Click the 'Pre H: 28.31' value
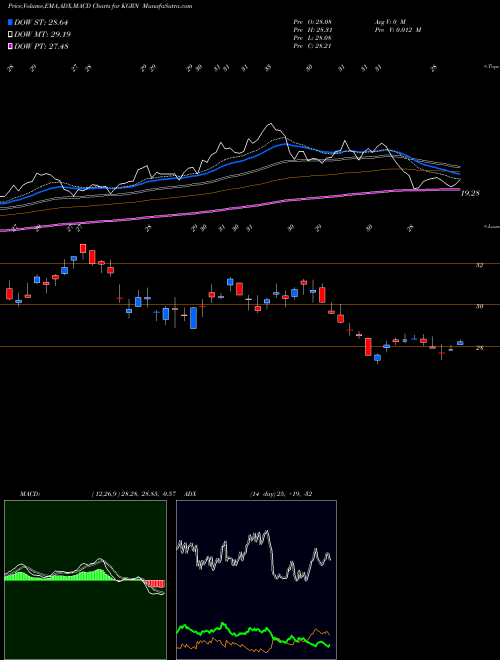 coord(312,30)
